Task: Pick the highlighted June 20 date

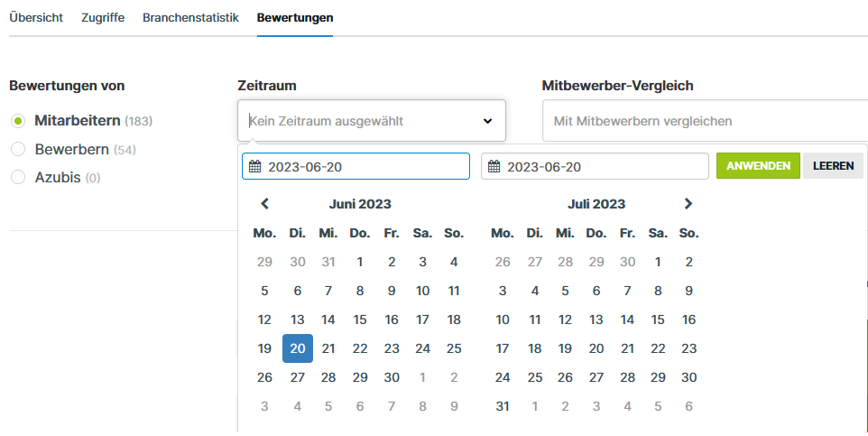Action: coord(297,348)
